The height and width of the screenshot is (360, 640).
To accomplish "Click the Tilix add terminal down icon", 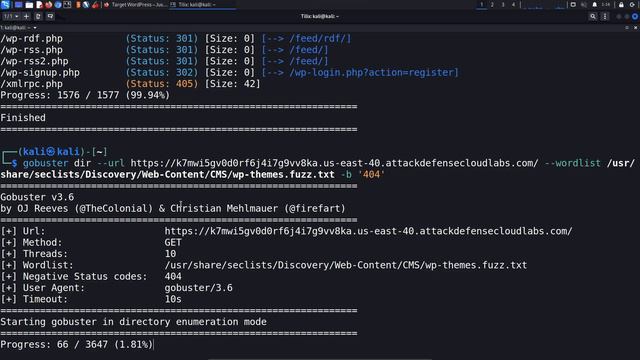I will (x=50, y=16).
